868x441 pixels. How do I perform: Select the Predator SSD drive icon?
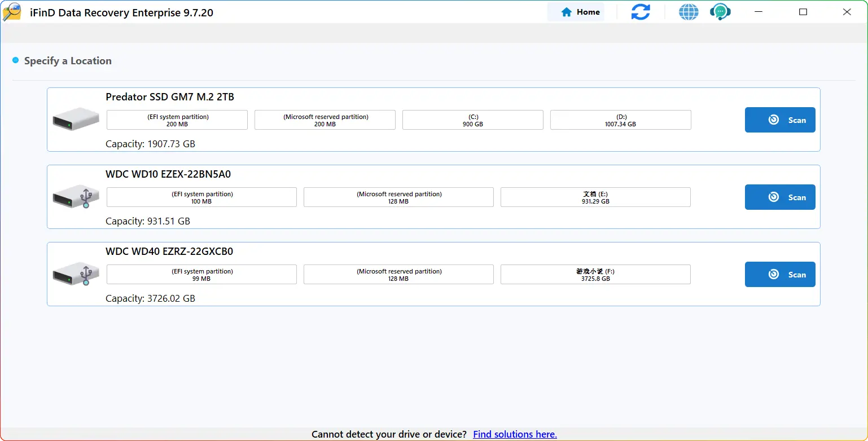point(76,120)
